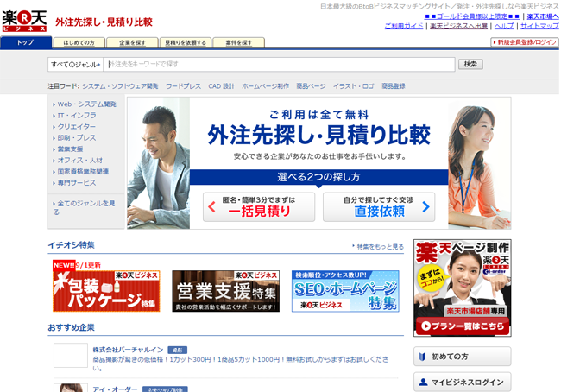The height and width of the screenshot is (392, 561).
Task: Click the おすすめ企業 section heading
Action: tap(71, 327)
